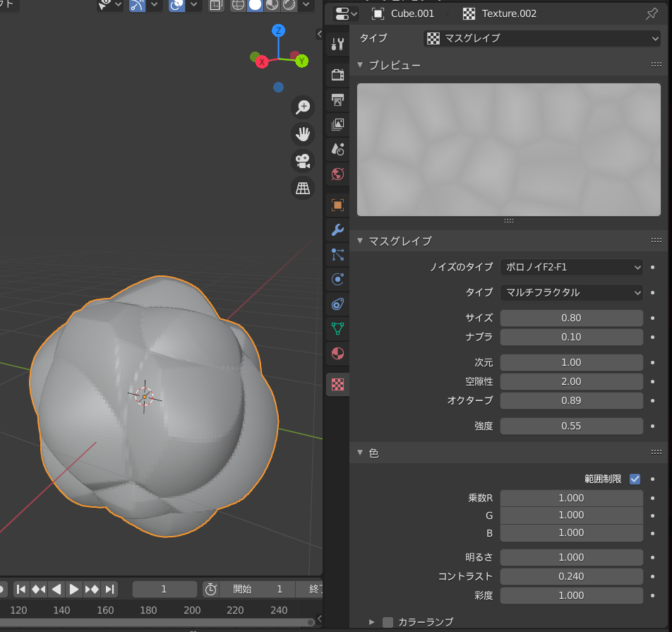Open the gizmo options dropdown arrow
Viewport: 672px width, 632px height.
pos(155,5)
